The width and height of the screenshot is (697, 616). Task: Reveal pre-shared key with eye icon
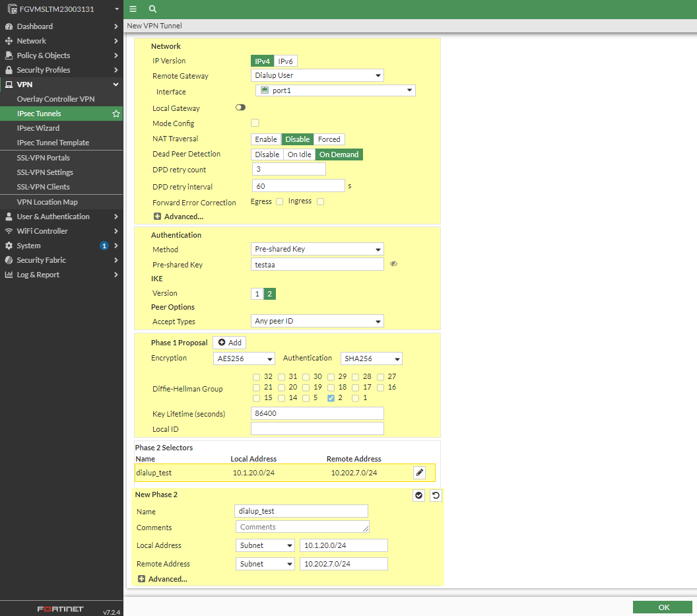coord(393,264)
